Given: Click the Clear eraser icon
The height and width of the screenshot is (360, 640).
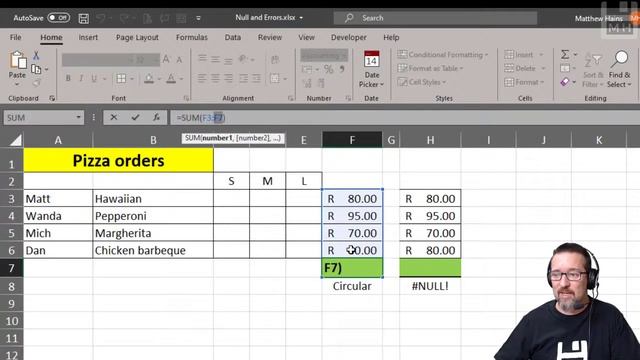Looking at the screenshot, I should point(565,82).
